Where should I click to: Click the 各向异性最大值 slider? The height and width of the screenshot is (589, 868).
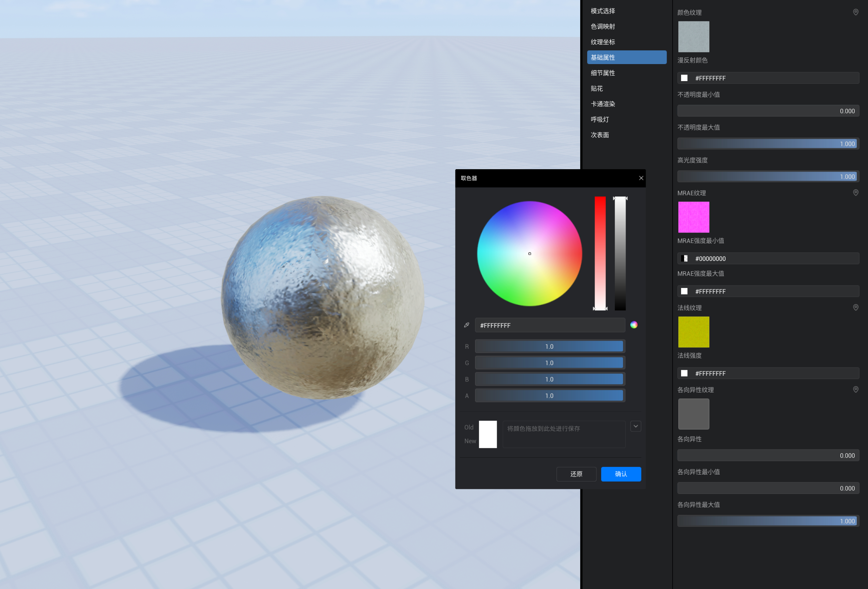click(768, 521)
